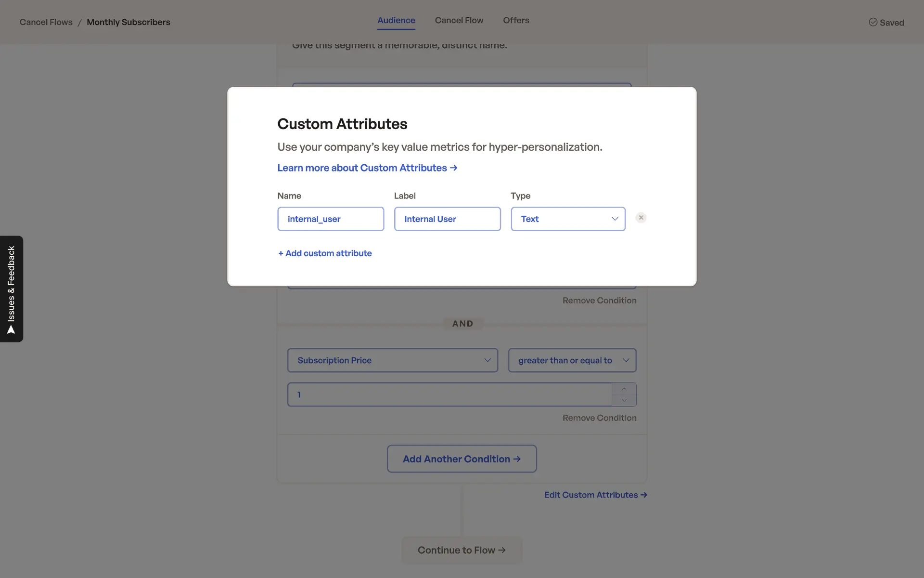Open Learn more about Custom Attributes link
924x578 pixels.
click(367, 168)
